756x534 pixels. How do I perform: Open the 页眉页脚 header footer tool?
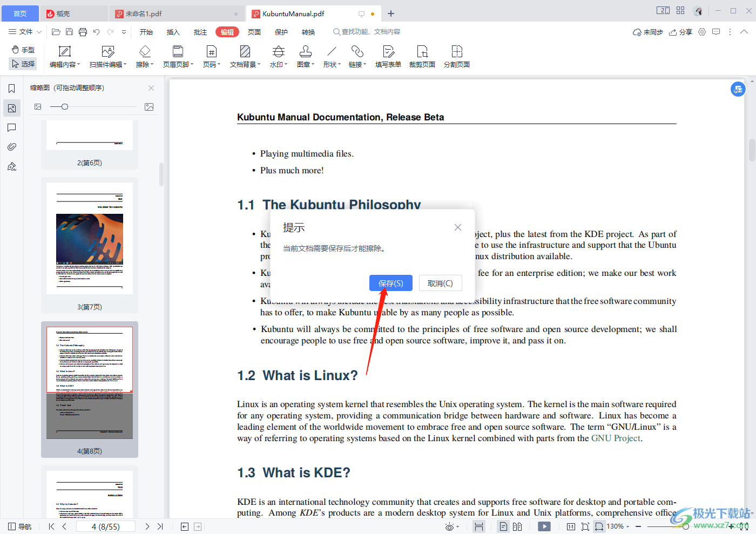point(178,57)
